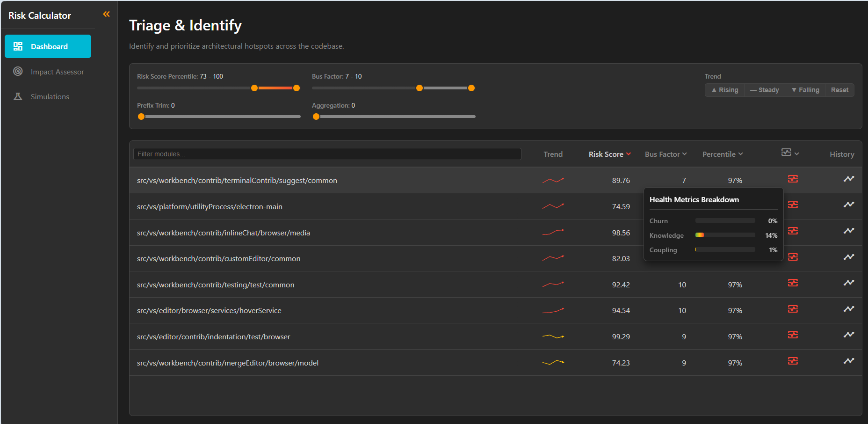The width and height of the screenshot is (868, 424).
Task: Click health metrics icon for terminalContrib/suggest/common row
Action: (x=793, y=179)
